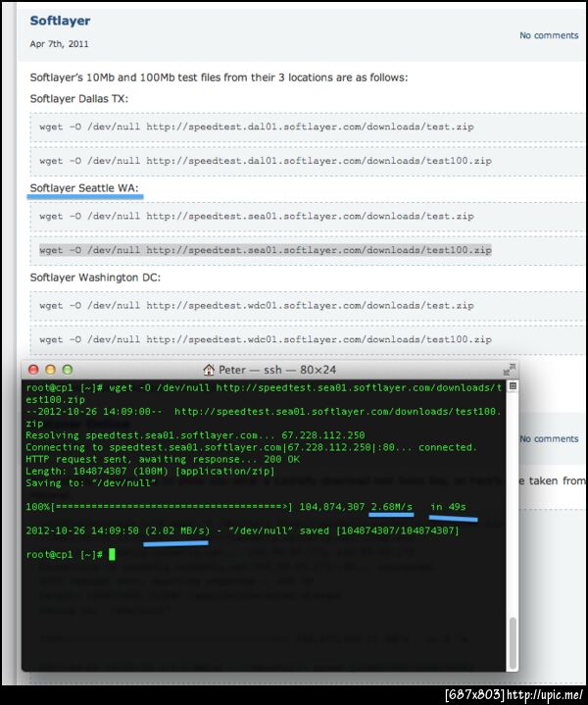Click the 'Length: 104874307 (100M)' terminal line

click(150, 472)
